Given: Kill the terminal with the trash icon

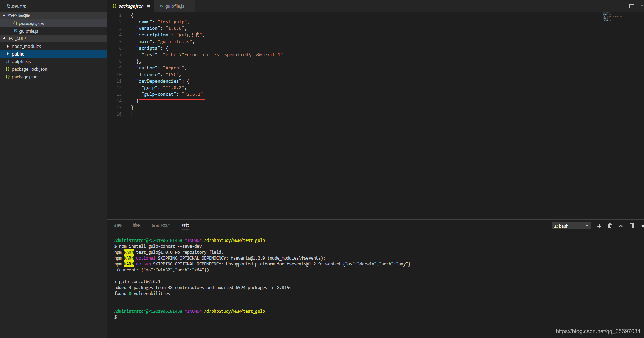Looking at the screenshot, I should coord(610,226).
